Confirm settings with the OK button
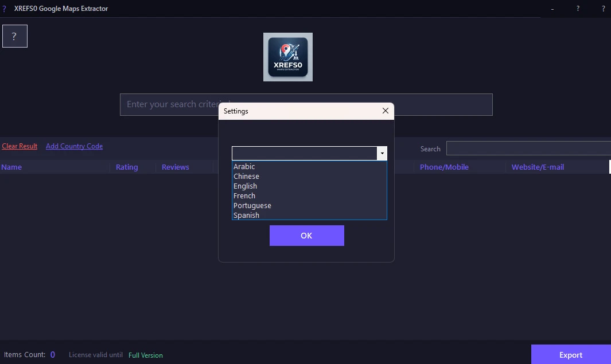 click(x=307, y=236)
